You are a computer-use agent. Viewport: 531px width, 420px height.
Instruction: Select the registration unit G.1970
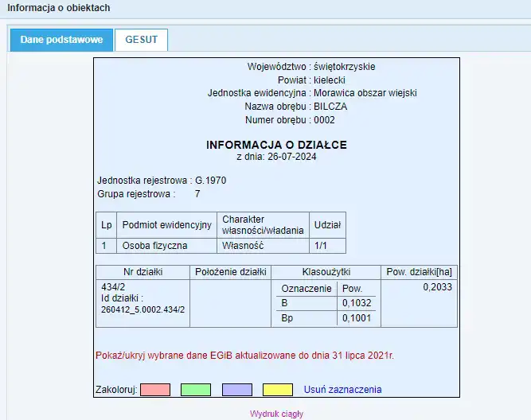[x=211, y=181]
